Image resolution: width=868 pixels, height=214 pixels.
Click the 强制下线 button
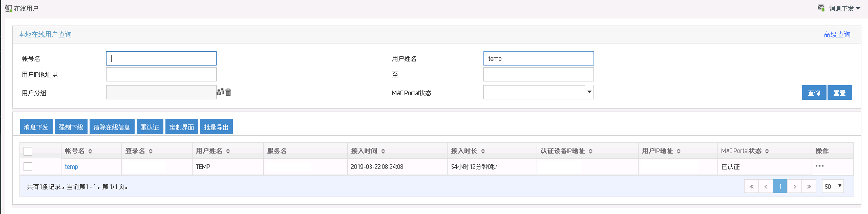tap(71, 127)
